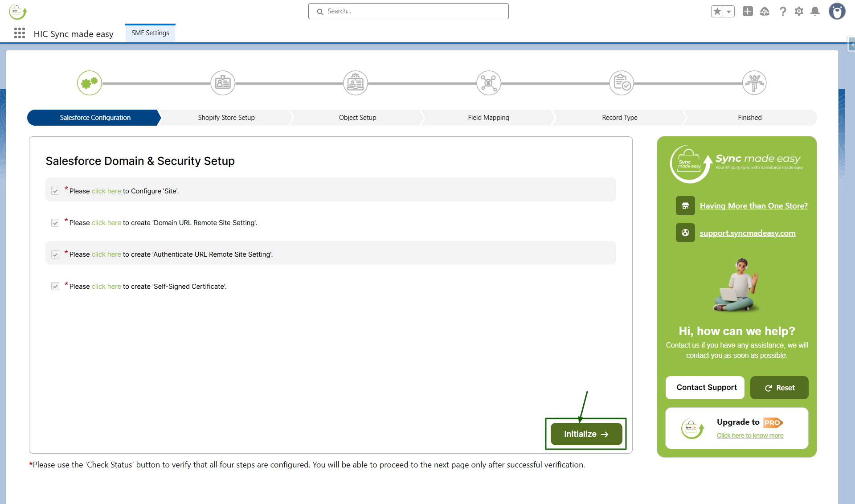Expand the favorites list dropdown arrow
Image resolution: width=855 pixels, height=504 pixels.
click(x=729, y=12)
